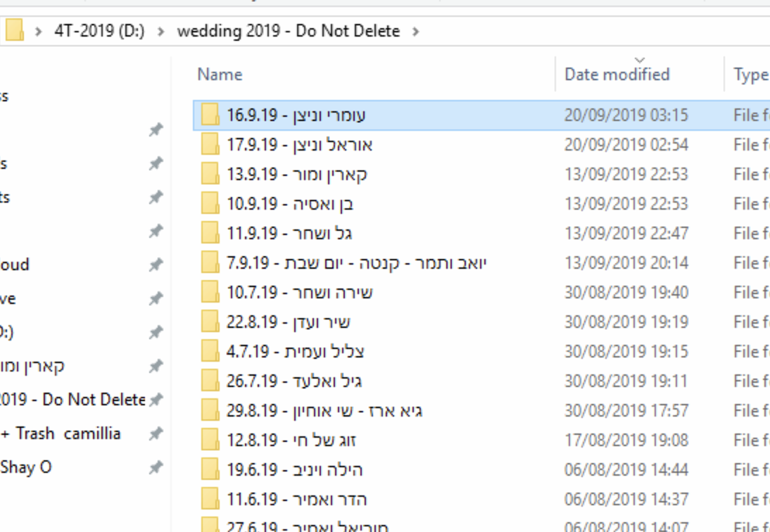
Task: Click folder icon of 29.8.19 entry
Action: (210, 410)
